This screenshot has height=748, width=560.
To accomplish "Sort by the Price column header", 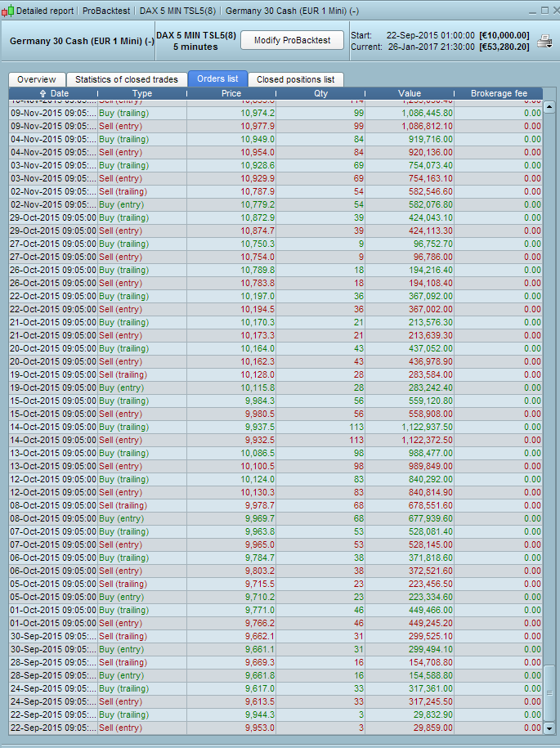I will point(231,93).
